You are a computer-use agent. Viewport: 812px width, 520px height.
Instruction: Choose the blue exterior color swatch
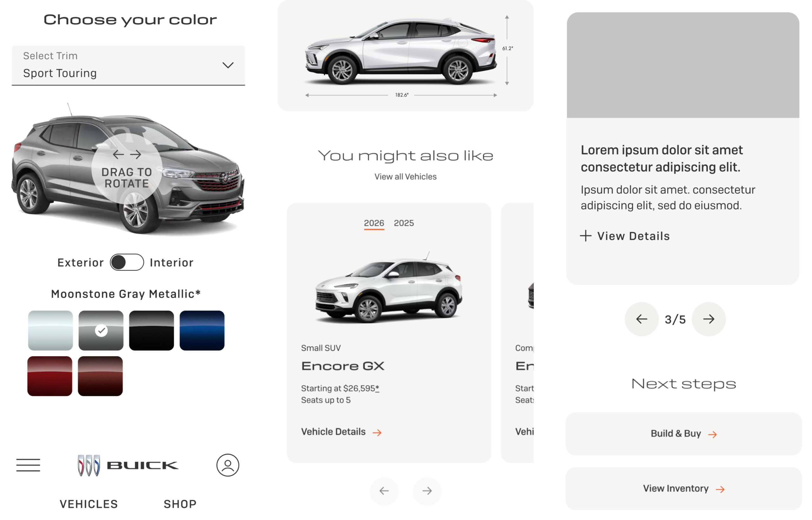(x=202, y=330)
